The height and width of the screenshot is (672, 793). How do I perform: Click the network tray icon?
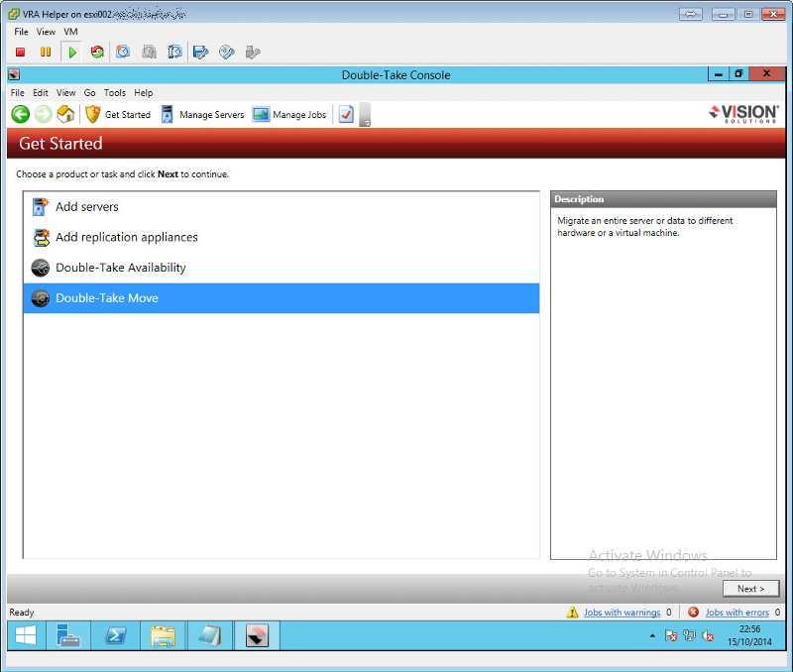point(689,635)
